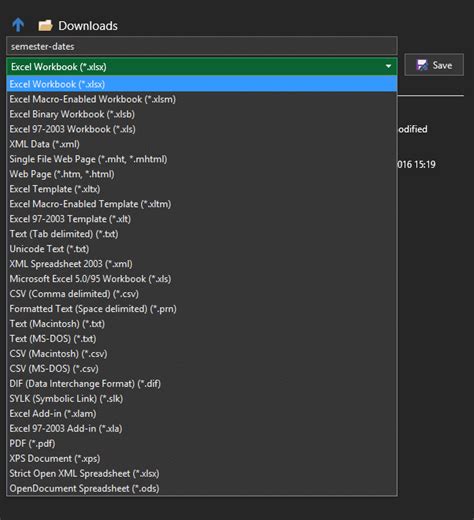Select XPS Document (*.xps)
The height and width of the screenshot is (520, 474).
point(202,459)
